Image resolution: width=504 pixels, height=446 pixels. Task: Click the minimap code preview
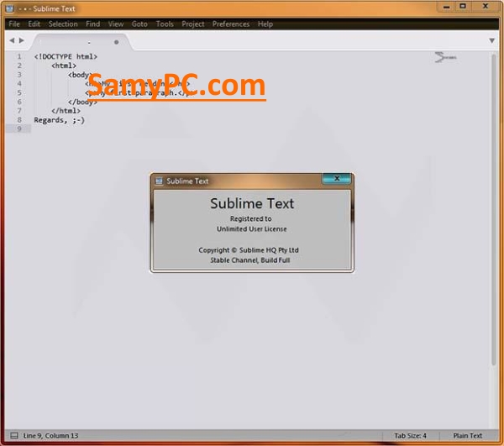click(445, 57)
